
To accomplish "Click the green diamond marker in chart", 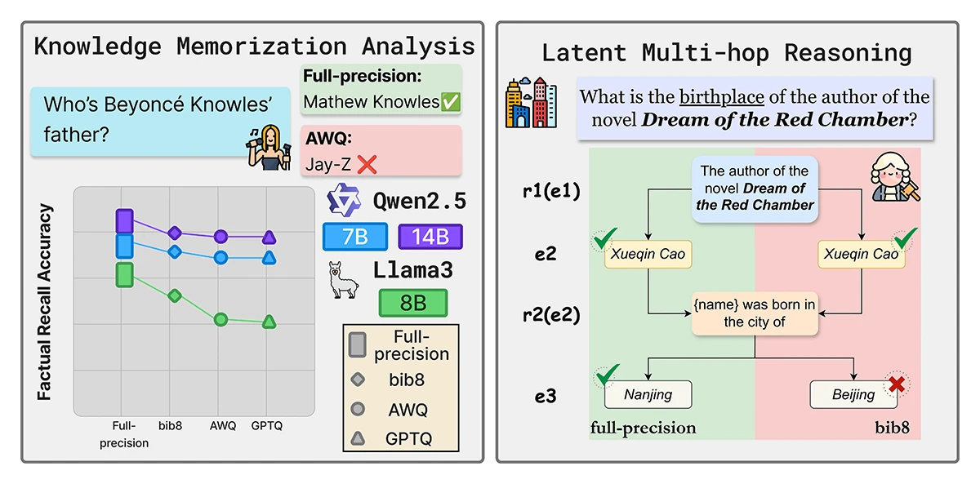I will coord(174,295).
